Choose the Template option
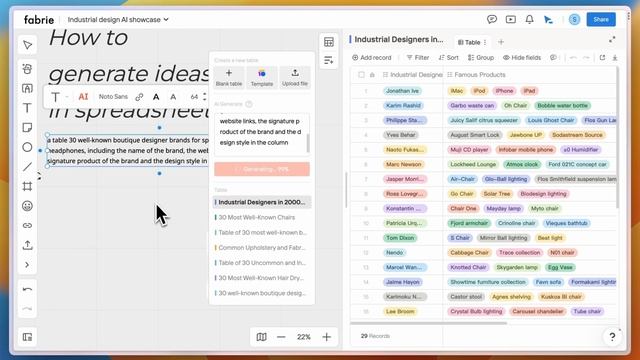 click(x=262, y=77)
